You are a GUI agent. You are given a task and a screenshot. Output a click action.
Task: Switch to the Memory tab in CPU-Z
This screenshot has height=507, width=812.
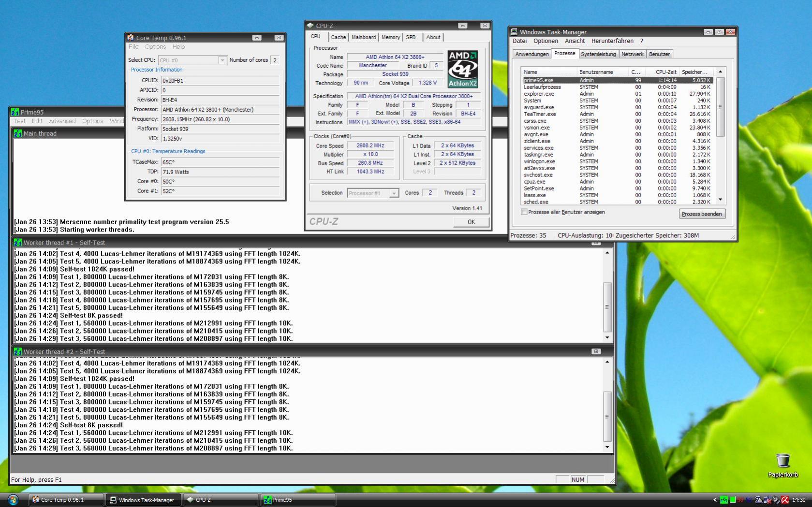pyautogui.click(x=391, y=37)
